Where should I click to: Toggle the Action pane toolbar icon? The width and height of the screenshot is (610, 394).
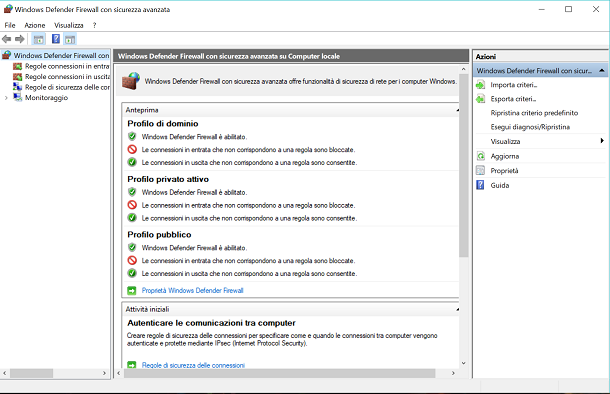tap(70, 39)
